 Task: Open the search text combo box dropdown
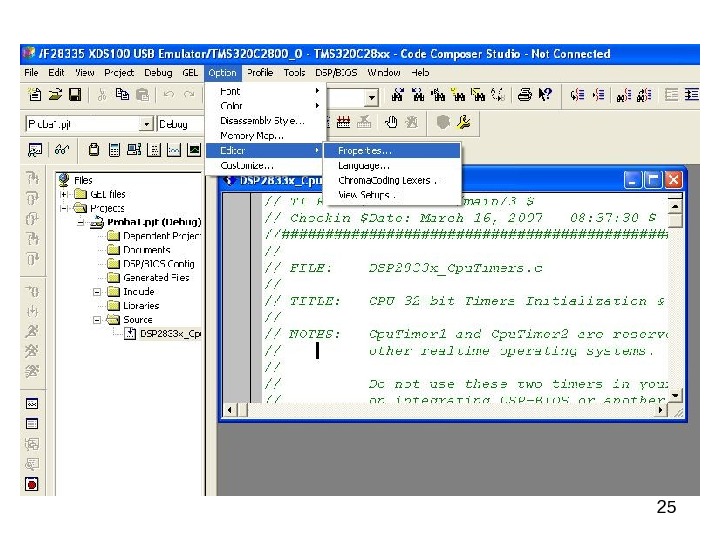coord(371,97)
